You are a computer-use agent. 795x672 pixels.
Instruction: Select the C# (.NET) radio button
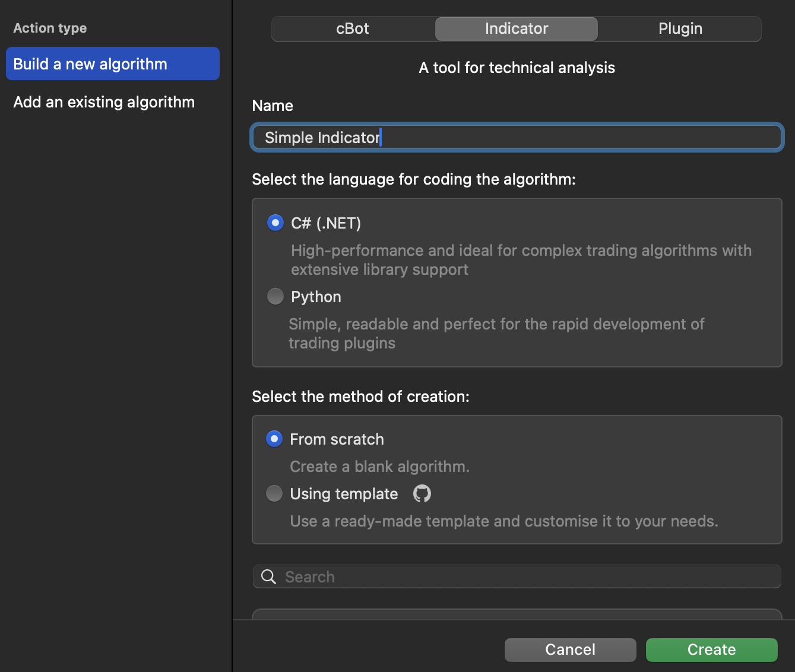(275, 223)
